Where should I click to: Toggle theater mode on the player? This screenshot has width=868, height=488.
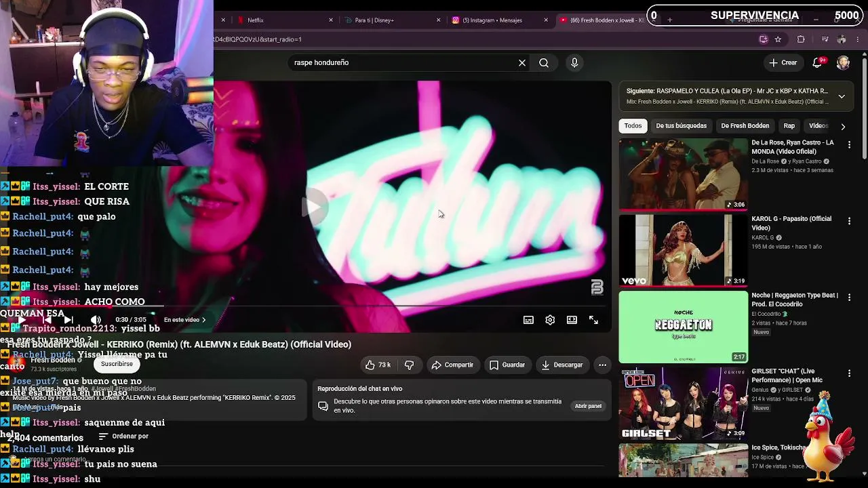(x=572, y=320)
